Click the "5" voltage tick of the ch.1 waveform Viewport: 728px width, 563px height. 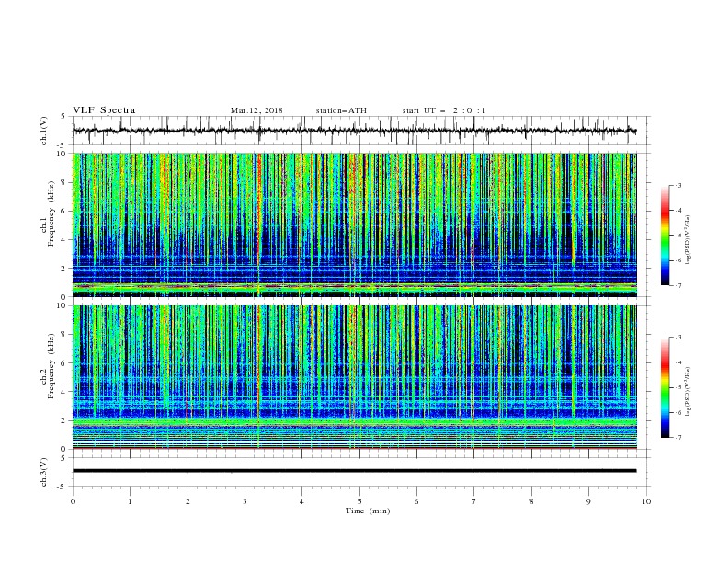[x=63, y=116]
